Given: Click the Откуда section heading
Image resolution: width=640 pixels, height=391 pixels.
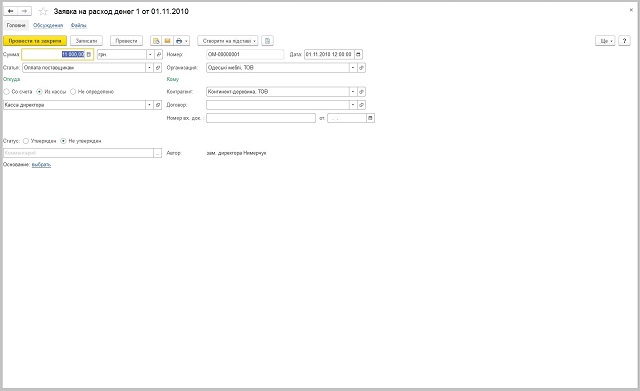Looking at the screenshot, I should coord(11,79).
